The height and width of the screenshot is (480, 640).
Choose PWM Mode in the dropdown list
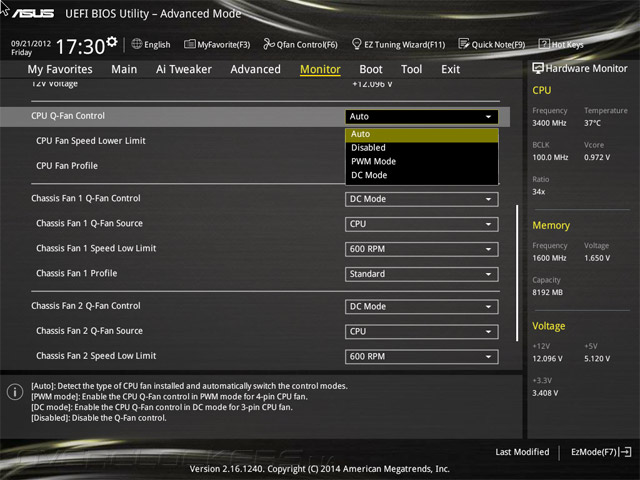422,162
